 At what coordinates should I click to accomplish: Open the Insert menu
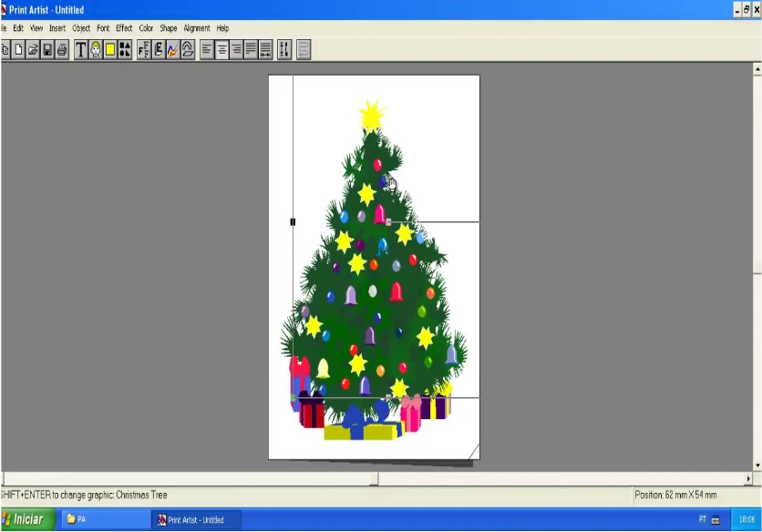tap(57, 28)
